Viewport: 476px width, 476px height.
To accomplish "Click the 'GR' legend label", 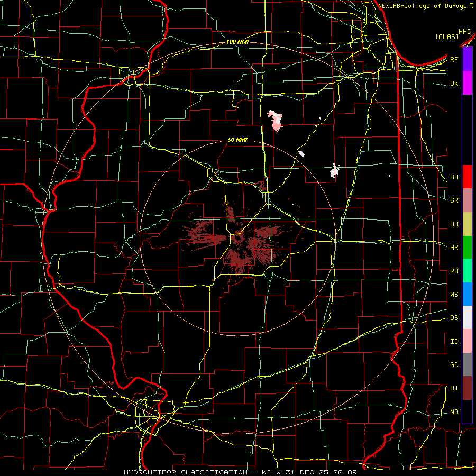I will [454, 200].
